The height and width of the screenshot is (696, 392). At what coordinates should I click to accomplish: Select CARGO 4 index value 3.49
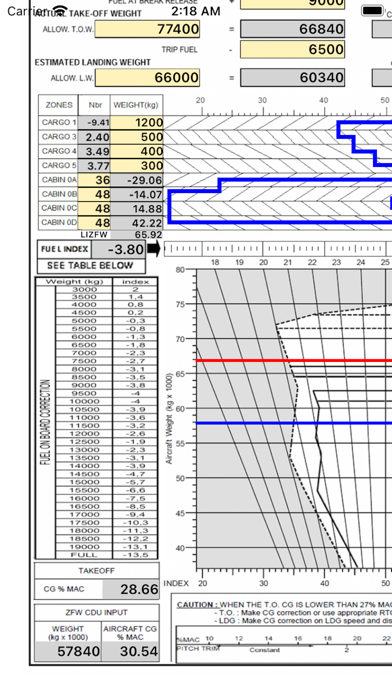tap(94, 151)
